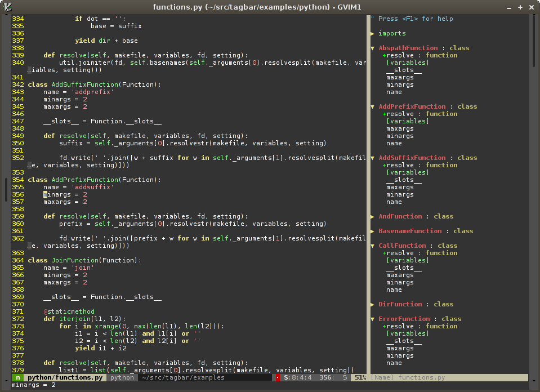Click green plus beside AddPrefixFunction resolve
Image resolution: width=540 pixels, height=392 pixels.
click(x=384, y=114)
